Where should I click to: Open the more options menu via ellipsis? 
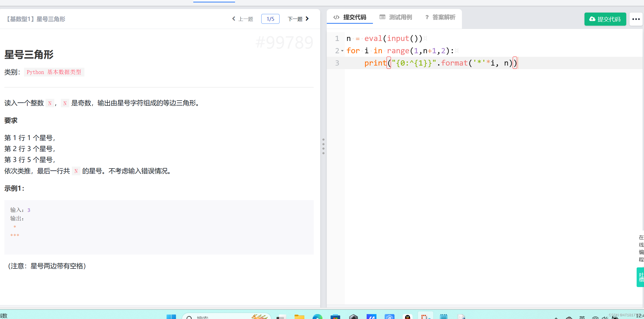click(636, 19)
